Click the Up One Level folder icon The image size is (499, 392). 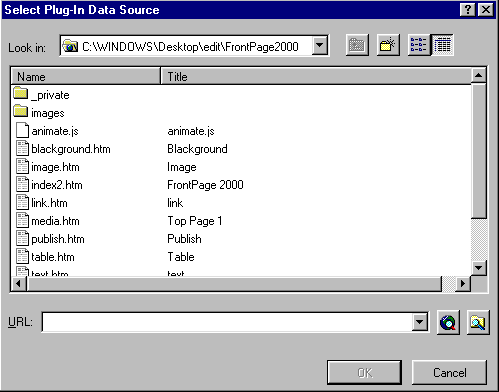pyautogui.click(x=357, y=45)
